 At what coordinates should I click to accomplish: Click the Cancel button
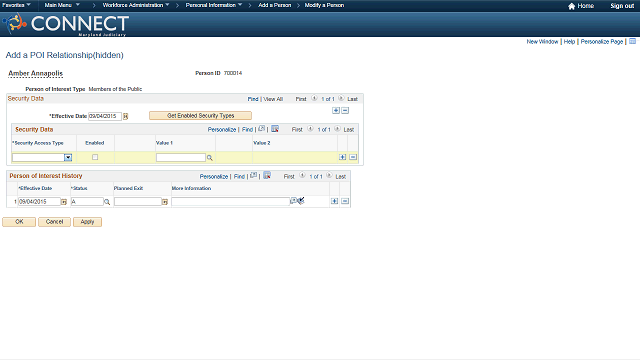[54, 222]
